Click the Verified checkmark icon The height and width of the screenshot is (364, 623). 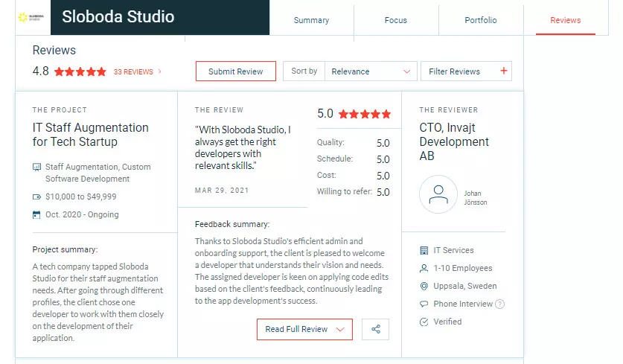click(x=424, y=322)
